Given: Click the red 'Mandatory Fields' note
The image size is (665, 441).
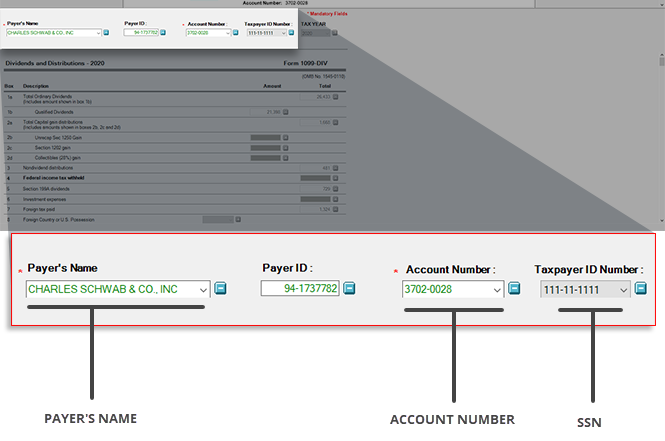Looking at the screenshot, I should pos(327,14).
